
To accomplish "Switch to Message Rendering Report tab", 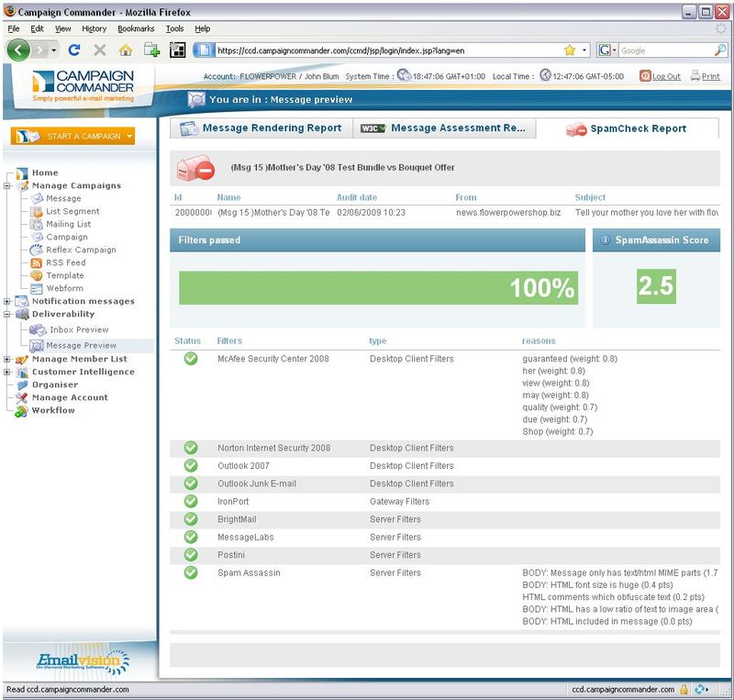I will 261,128.
